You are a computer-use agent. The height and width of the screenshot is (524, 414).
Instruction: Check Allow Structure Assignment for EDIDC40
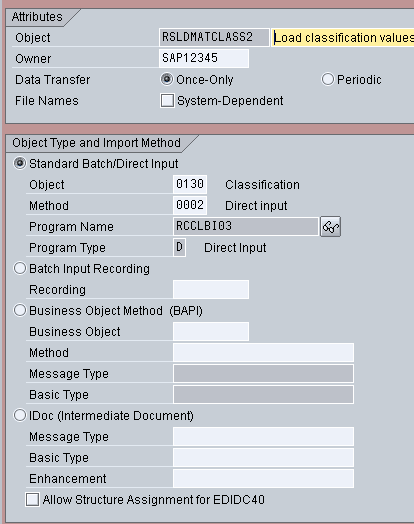click(x=32, y=500)
